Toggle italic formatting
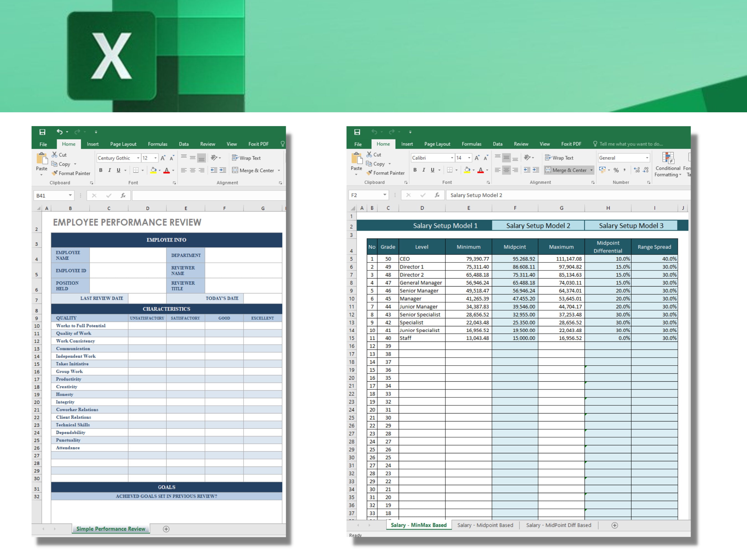This screenshot has height=560, width=747. (x=424, y=170)
